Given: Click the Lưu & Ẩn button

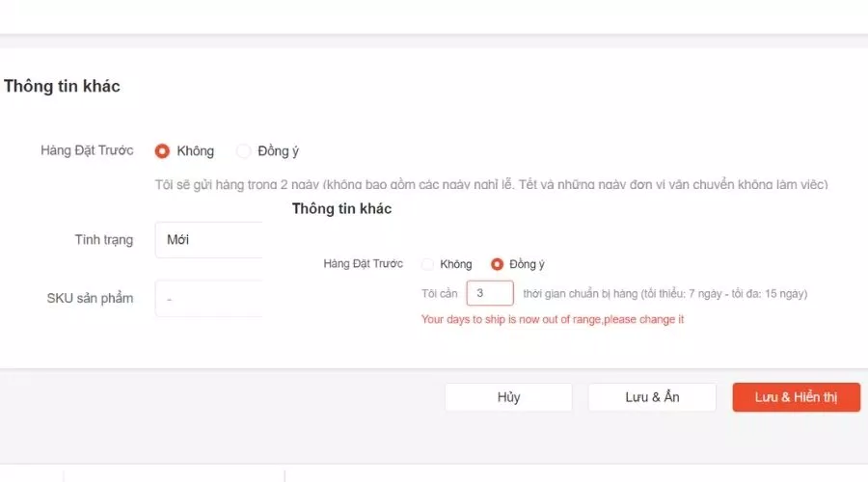Looking at the screenshot, I should [652, 397].
